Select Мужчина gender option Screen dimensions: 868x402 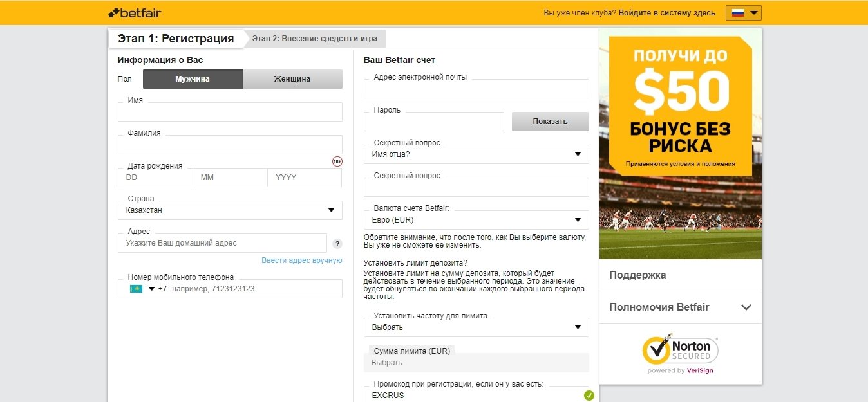point(193,79)
